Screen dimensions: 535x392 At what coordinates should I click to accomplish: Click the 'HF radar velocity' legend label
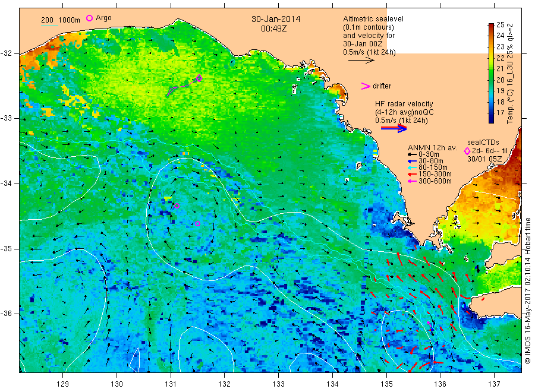pyautogui.click(x=404, y=104)
